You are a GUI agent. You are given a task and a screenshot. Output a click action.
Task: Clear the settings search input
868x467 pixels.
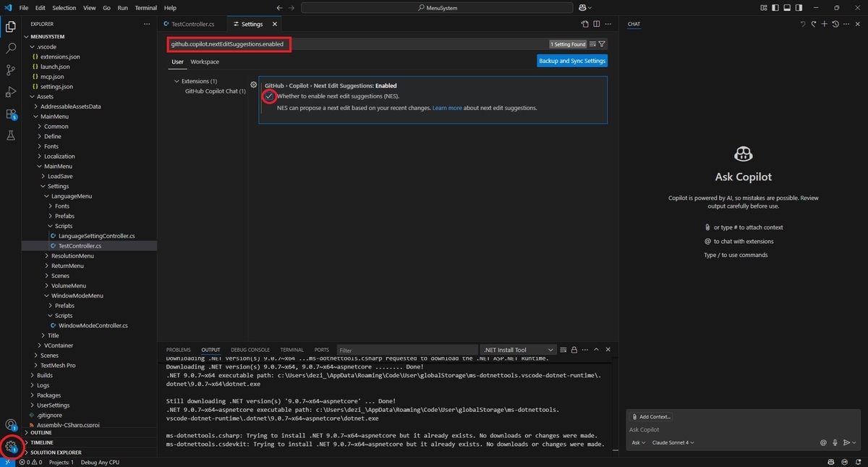(593, 44)
